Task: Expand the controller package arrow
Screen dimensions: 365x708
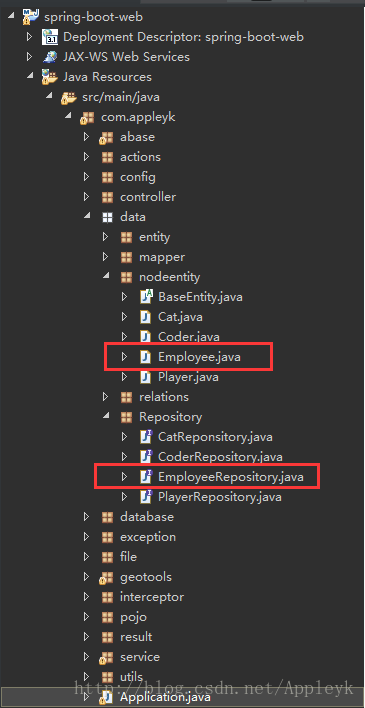Action: 86,197
